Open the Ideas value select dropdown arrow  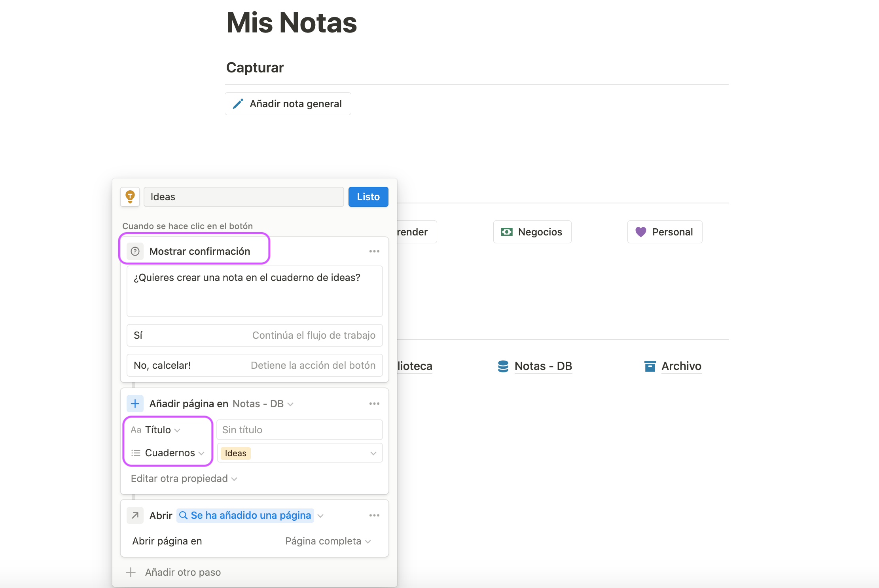[x=373, y=453]
